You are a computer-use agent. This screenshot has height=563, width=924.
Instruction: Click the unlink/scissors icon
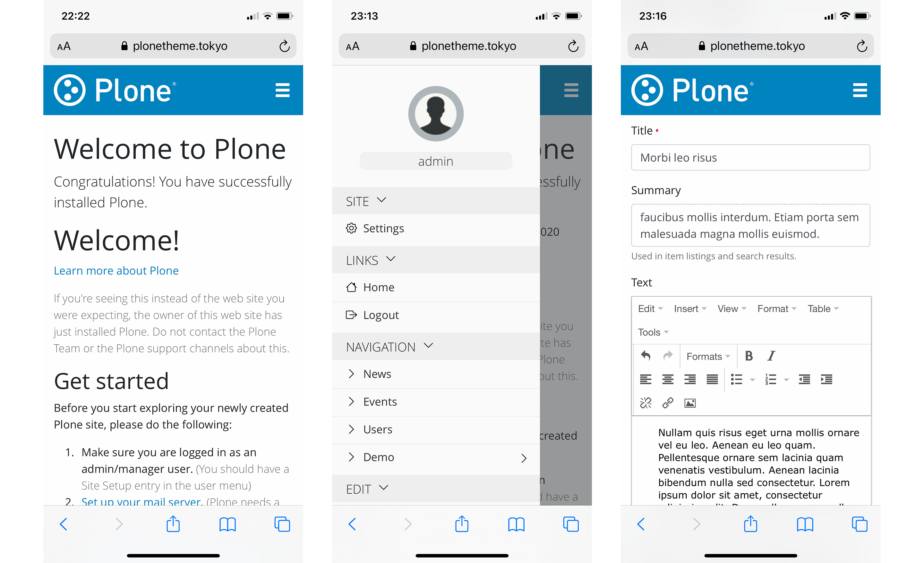click(x=646, y=403)
